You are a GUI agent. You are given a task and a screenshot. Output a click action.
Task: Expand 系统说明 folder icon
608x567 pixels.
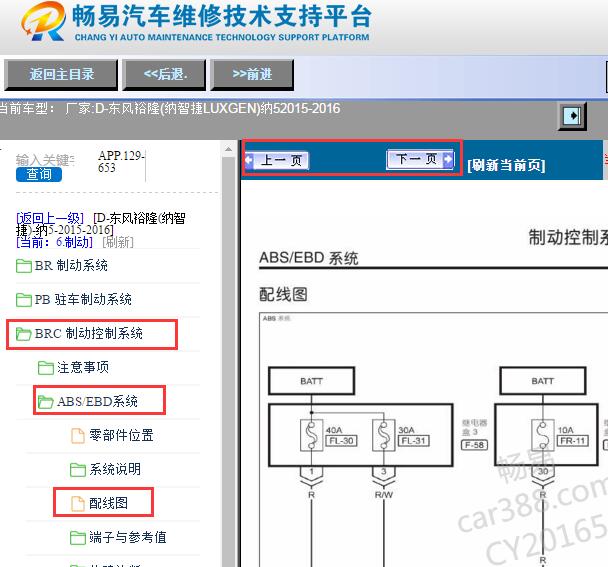[78, 470]
